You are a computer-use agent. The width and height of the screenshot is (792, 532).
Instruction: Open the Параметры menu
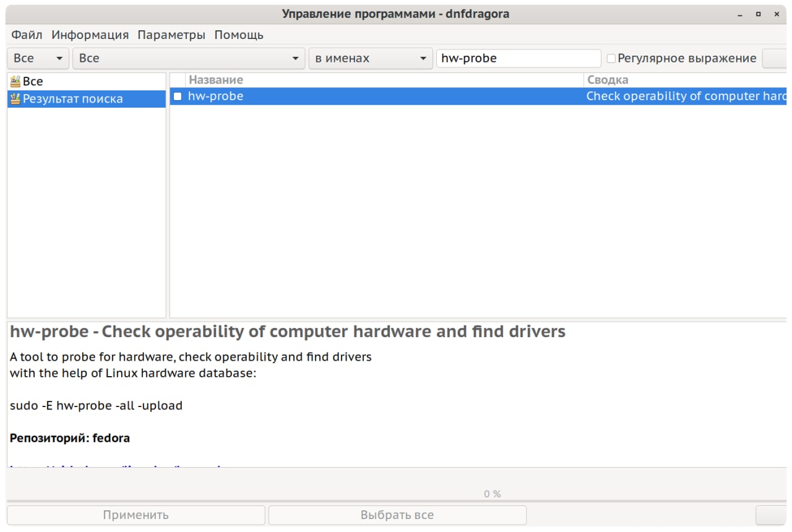(x=171, y=35)
